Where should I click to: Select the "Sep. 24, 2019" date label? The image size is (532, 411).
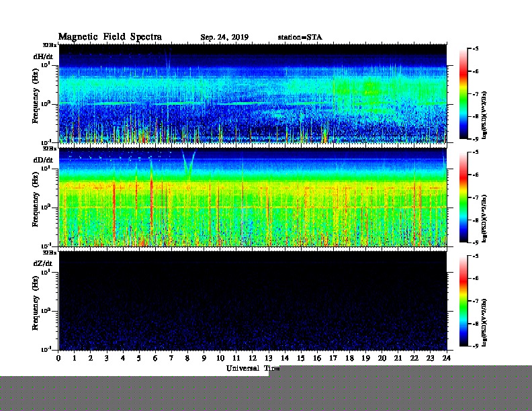coord(224,38)
